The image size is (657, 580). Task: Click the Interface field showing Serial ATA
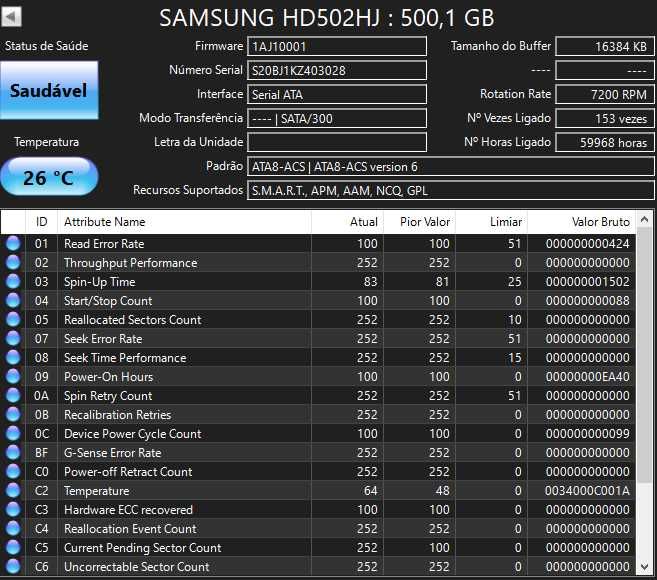click(x=337, y=94)
